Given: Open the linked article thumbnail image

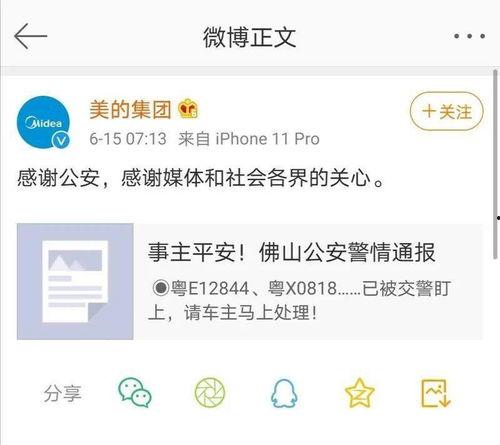Looking at the screenshot, I should click(x=75, y=282).
